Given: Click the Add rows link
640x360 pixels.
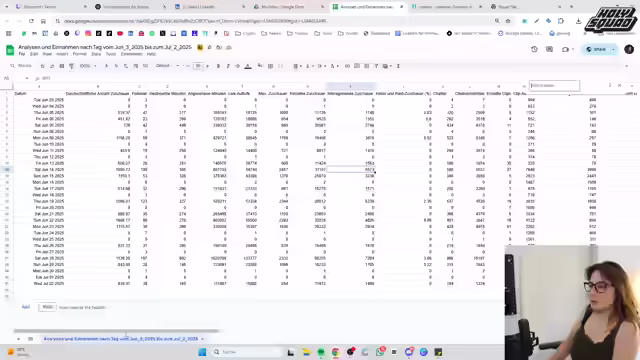Looking at the screenshot, I should [26, 307].
